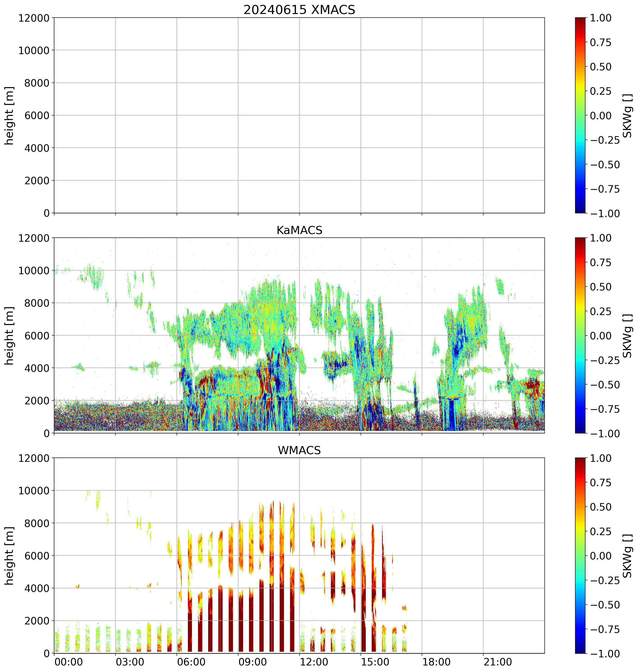Click the 03:00 time axis label
This screenshot has width=638, height=672.
click(130, 662)
